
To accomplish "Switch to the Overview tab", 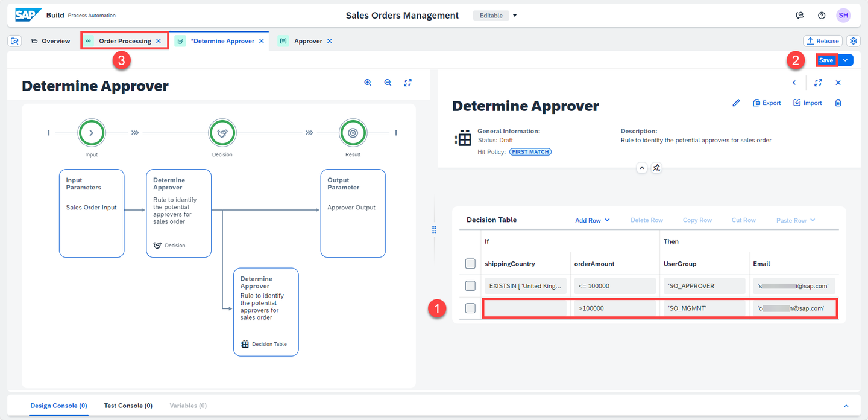I will (51, 41).
